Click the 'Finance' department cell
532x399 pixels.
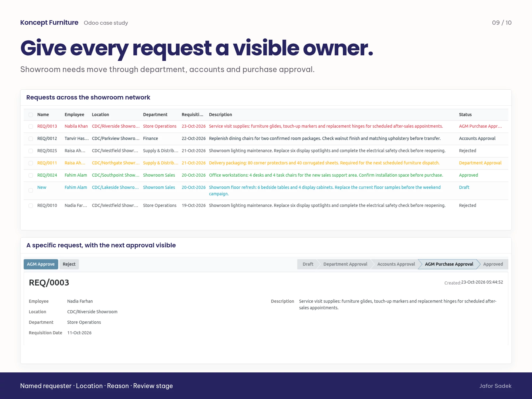point(151,139)
